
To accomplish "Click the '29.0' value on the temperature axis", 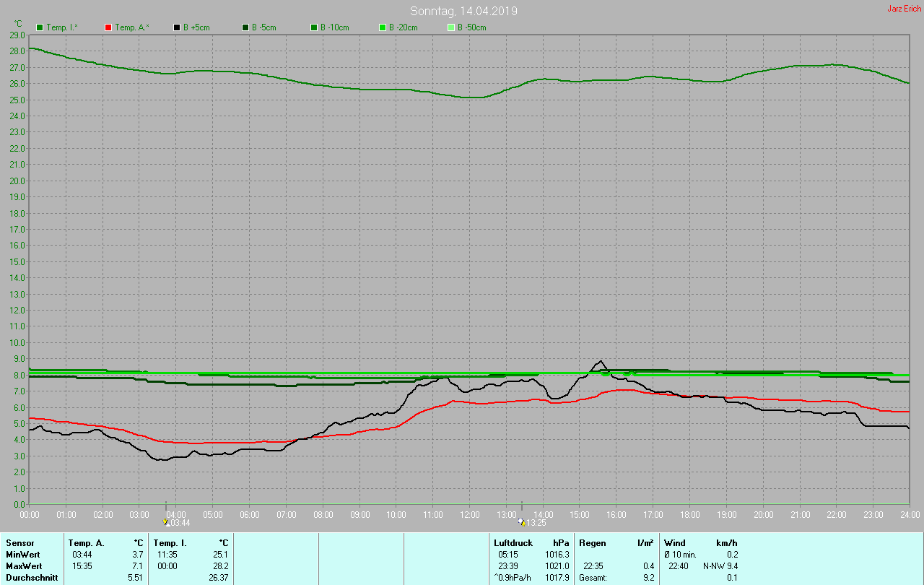I will click(17, 35).
